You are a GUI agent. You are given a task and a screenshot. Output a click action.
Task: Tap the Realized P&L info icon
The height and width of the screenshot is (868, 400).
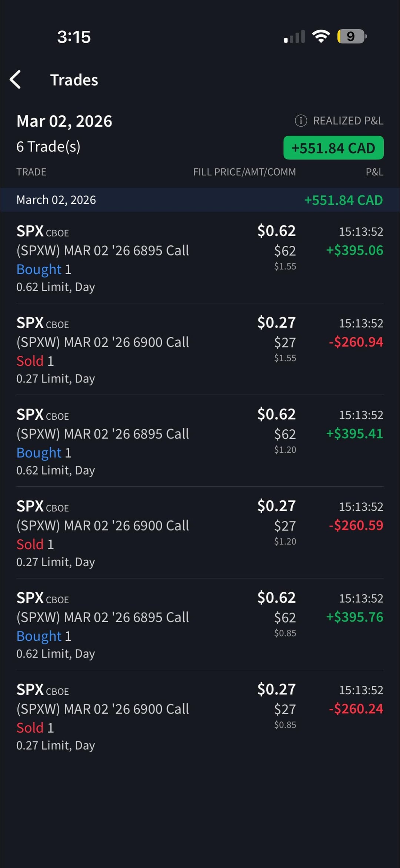300,121
